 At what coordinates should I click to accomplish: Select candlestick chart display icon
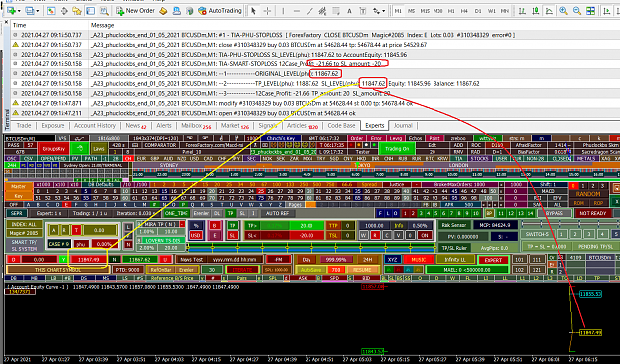[x=536, y=11]
